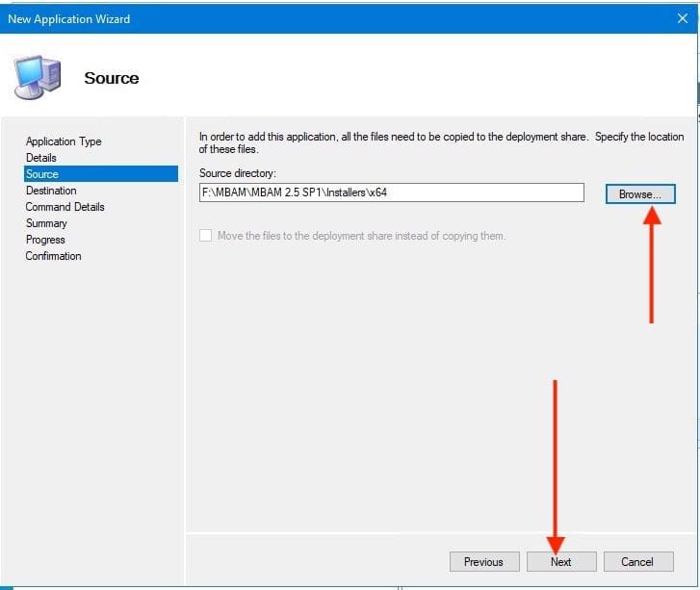Click the computer wizard icon in header
This screenshot has height=590, width=700.
coord(38,79)
